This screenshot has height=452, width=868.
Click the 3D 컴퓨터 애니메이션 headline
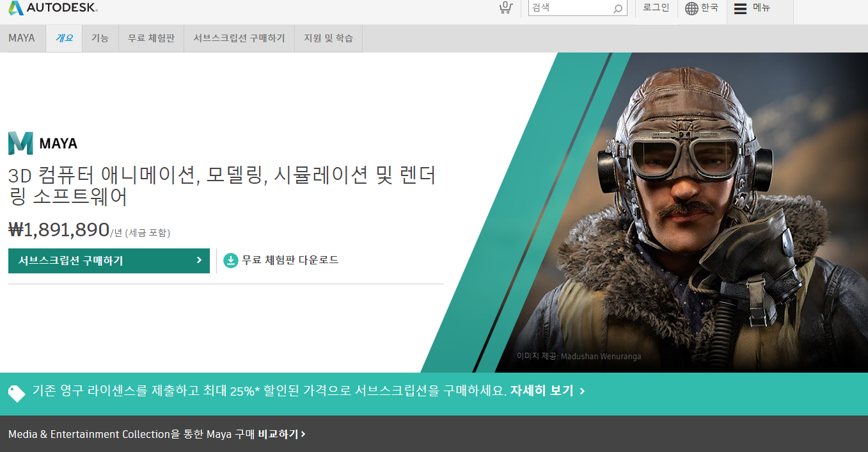tap(223, 185)
